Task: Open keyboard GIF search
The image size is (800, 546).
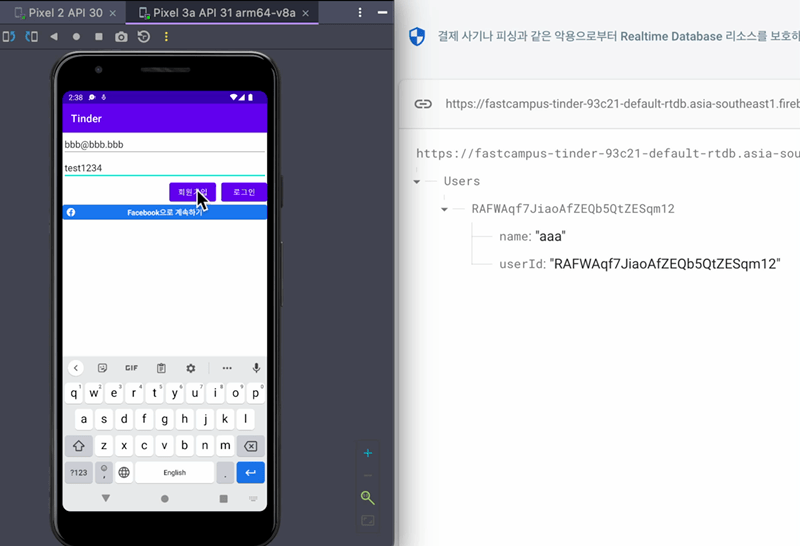Action: (131, 368)
